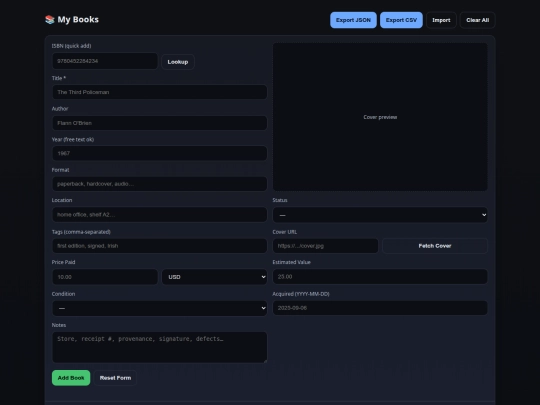Click the Cover URL input
Screen dimensions: 540x405
[x=325, y=246]
